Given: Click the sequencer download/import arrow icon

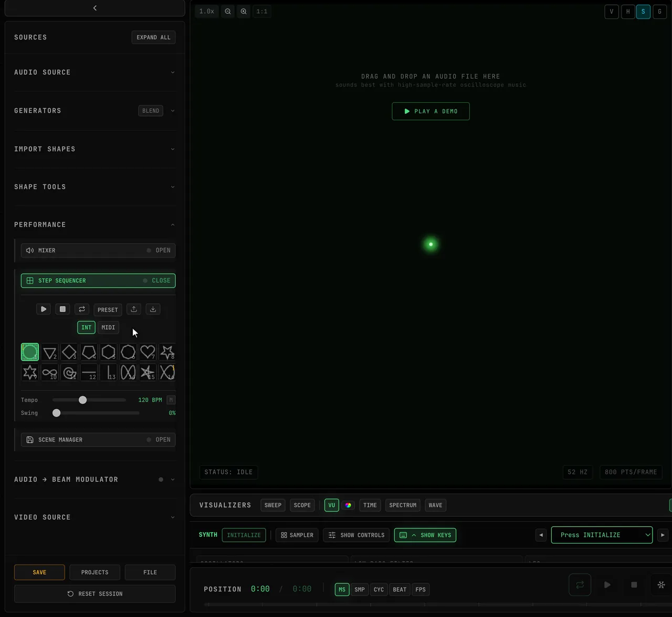Looking at the screenshot, I should click(153, 309).
